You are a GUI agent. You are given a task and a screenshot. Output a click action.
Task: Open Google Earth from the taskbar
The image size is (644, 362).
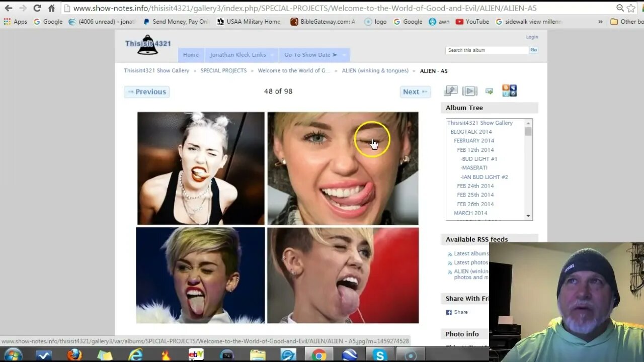pos(349,355)
